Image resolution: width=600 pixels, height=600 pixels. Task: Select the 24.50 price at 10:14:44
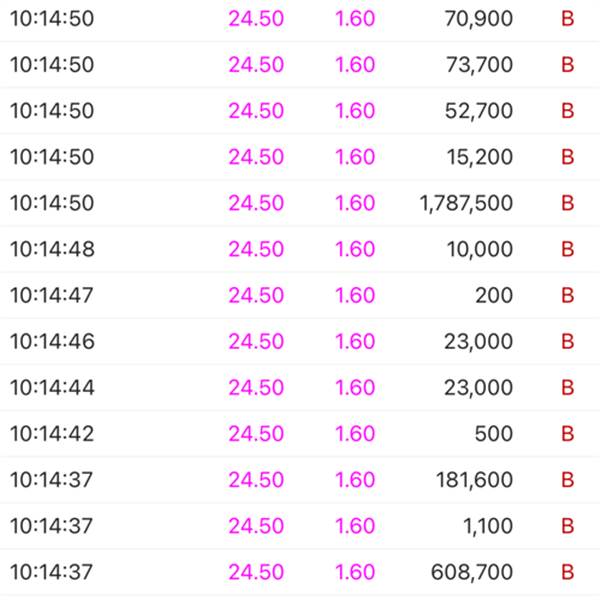(256, 387)
